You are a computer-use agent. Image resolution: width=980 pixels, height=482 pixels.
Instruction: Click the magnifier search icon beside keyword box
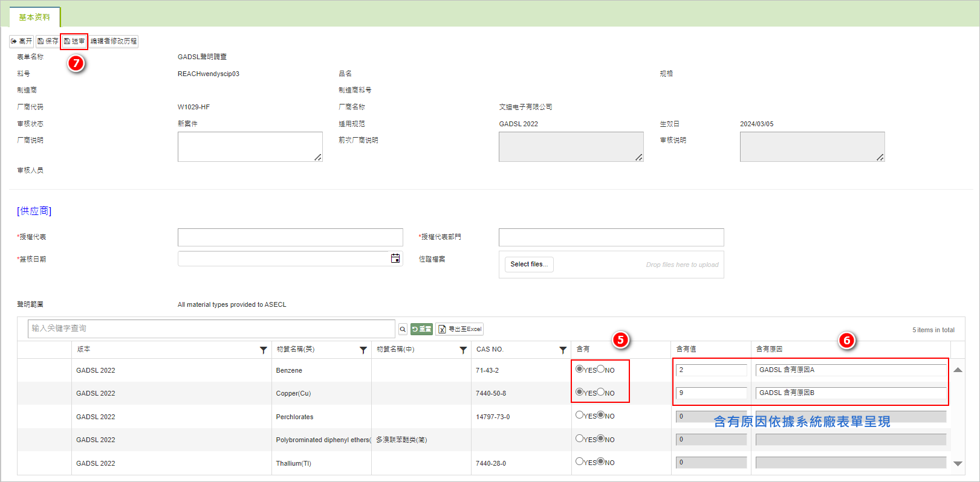(403, 329)
